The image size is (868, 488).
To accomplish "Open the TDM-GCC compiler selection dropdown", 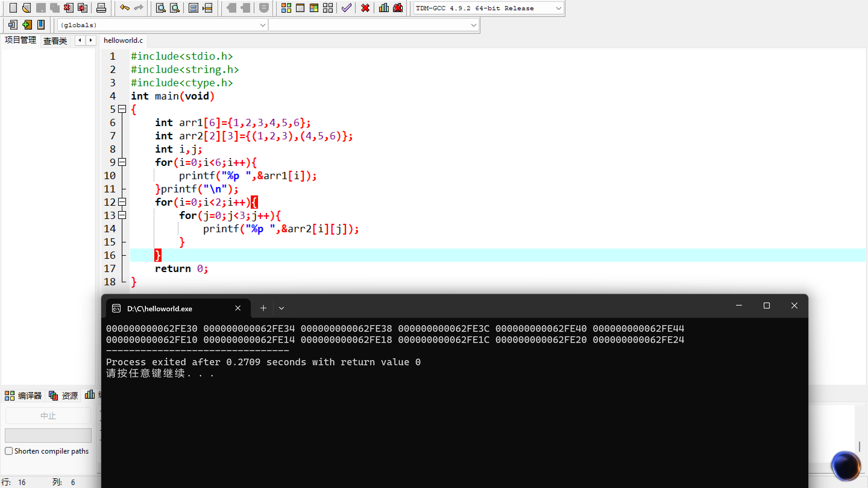I will coord(558,8).
